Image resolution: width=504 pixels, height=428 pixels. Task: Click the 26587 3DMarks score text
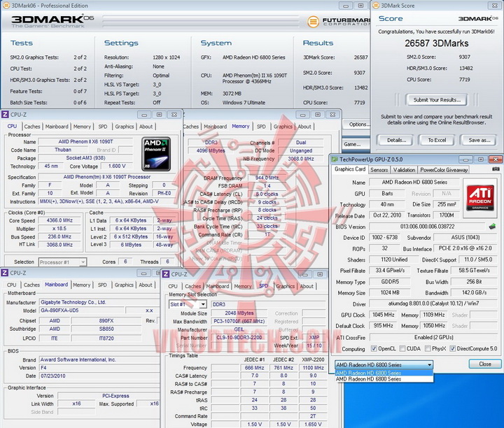(437, 43)
